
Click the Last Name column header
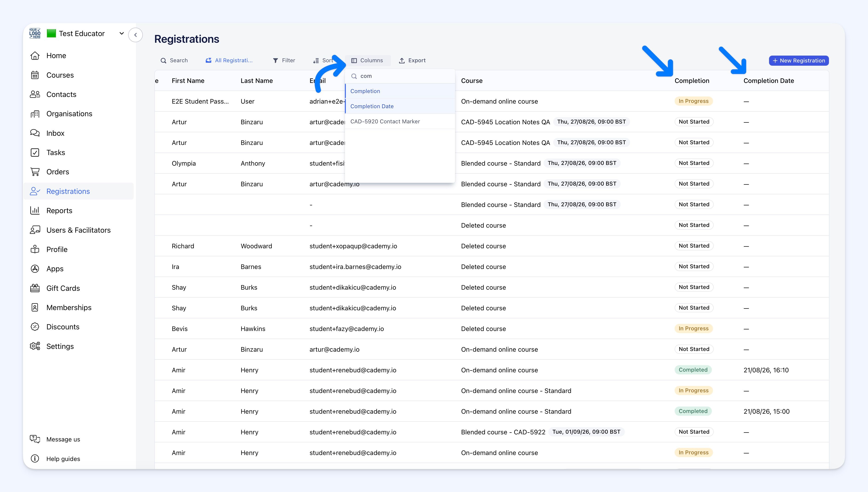click(257, 81)
